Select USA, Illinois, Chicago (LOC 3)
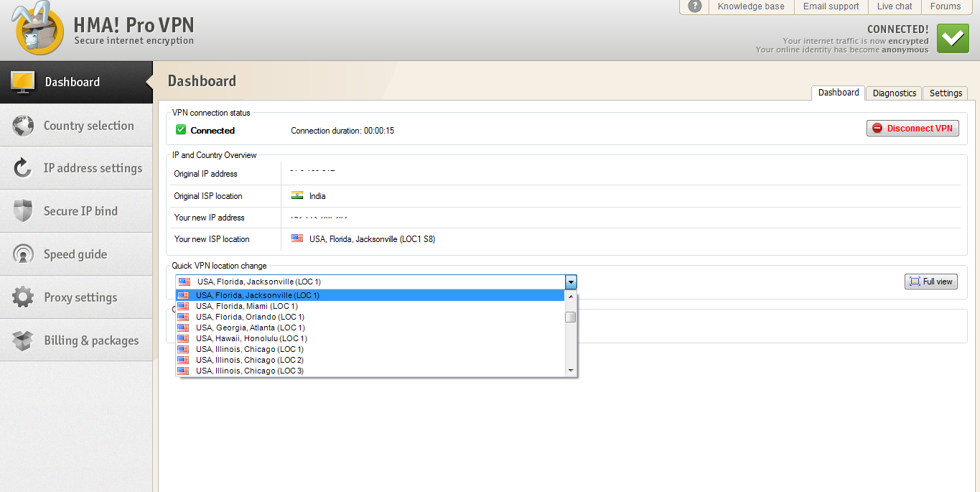The height and width of the screenshot is (492, 980). [370, 371]
